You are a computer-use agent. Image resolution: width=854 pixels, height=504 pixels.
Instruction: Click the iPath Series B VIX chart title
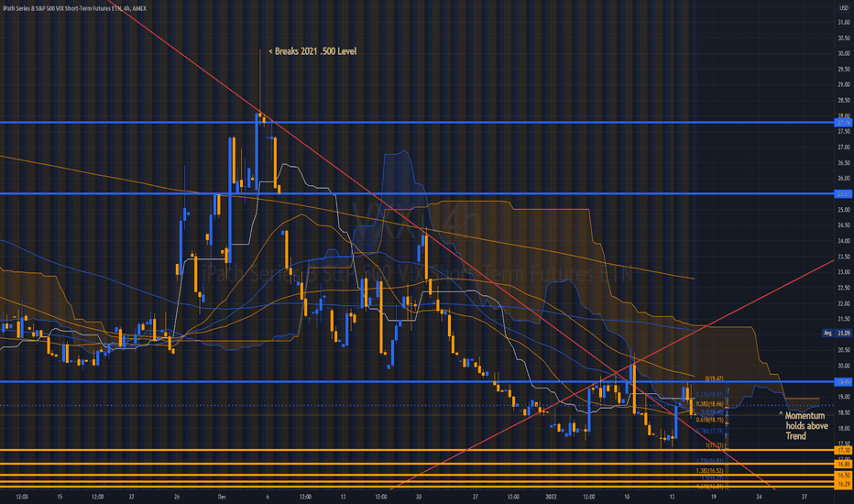(74, 8)
